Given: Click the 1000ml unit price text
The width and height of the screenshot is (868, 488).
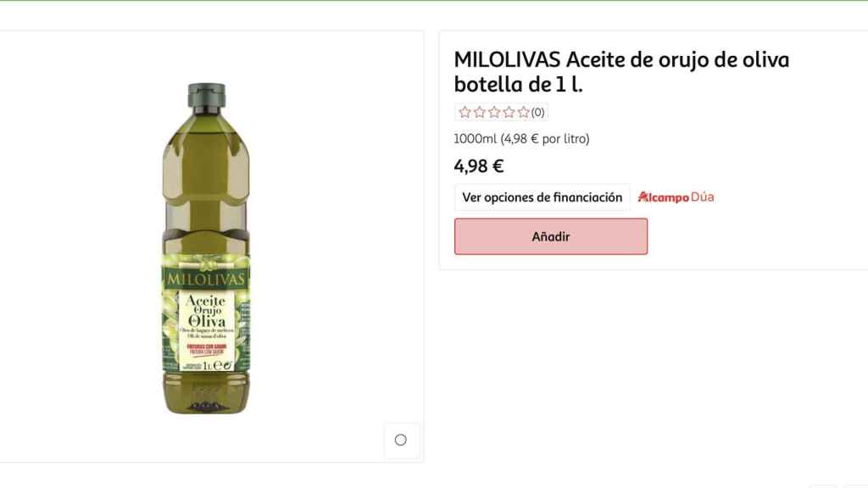Looking at the screenshot, I should coord(473,138).
